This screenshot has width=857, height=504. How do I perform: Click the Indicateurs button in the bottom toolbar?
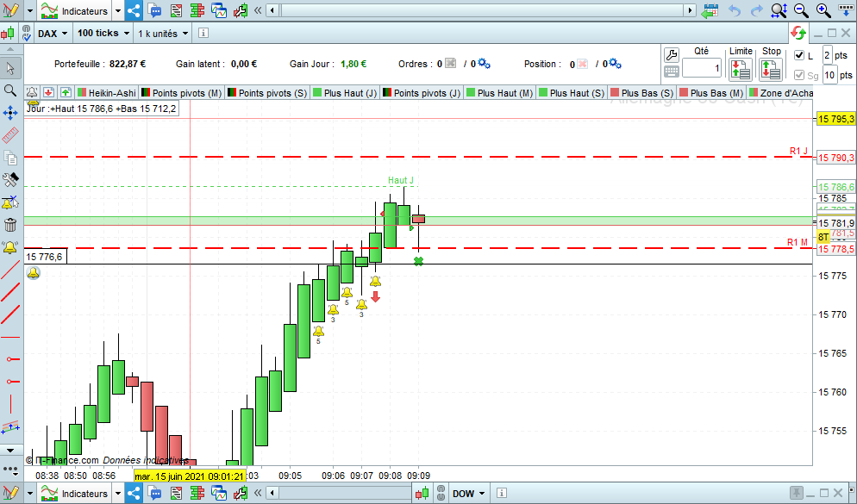pos(74,494)
